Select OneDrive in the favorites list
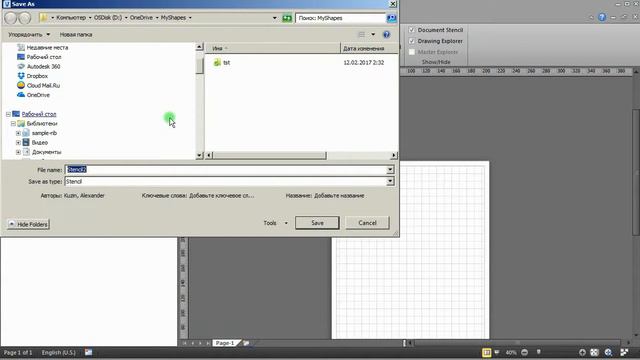 click(x=33, y=95)
